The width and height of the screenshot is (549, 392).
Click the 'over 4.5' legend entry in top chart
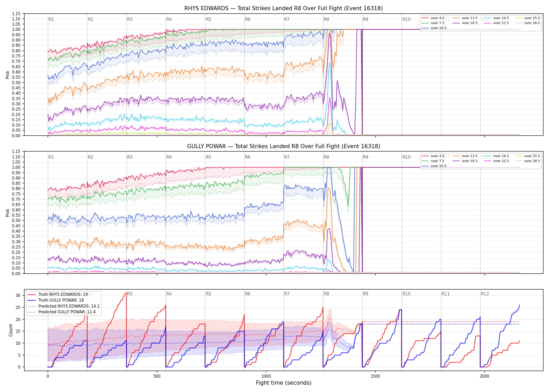pyautogui.click(x=433, y=18)
